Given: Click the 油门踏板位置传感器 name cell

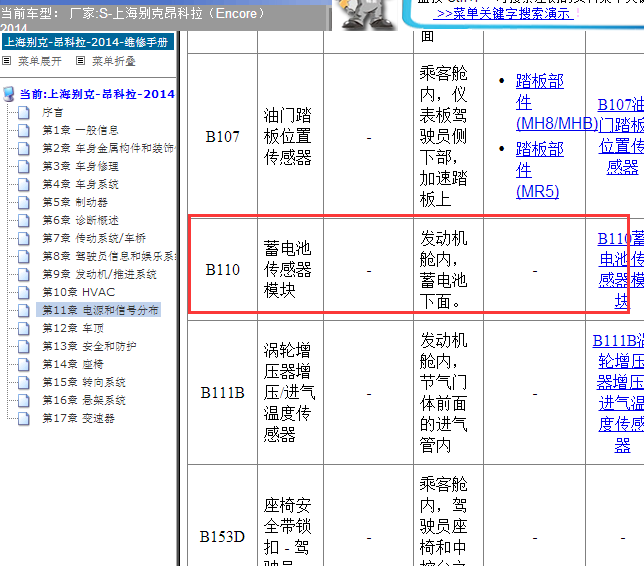Looking at the screenshot, I should pos(288,136).
